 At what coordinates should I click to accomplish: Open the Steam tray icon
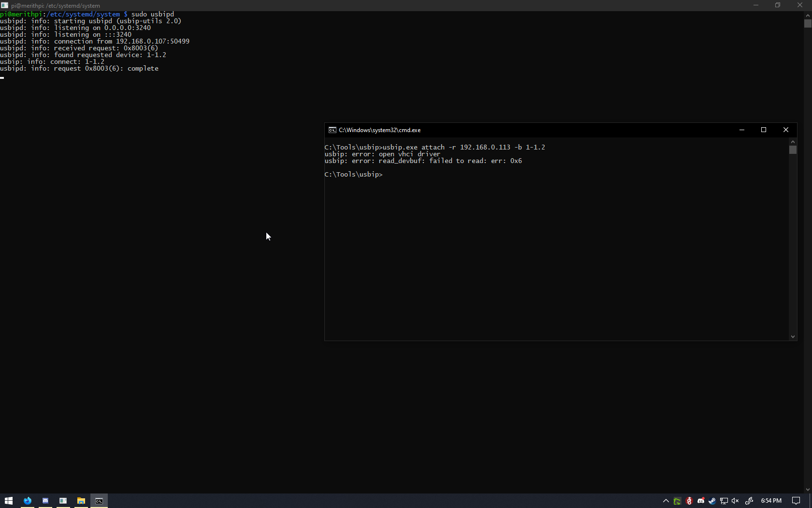coord(712,501)
